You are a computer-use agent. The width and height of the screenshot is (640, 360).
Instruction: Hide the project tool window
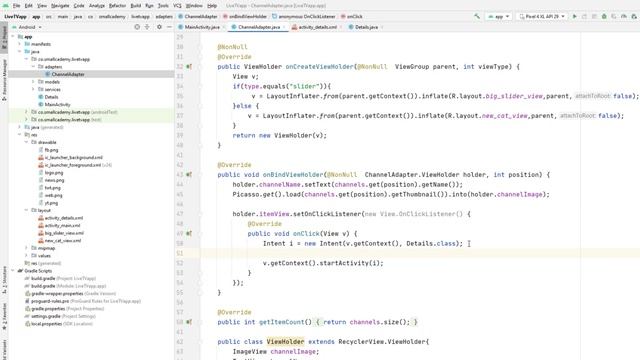[169, 27]
